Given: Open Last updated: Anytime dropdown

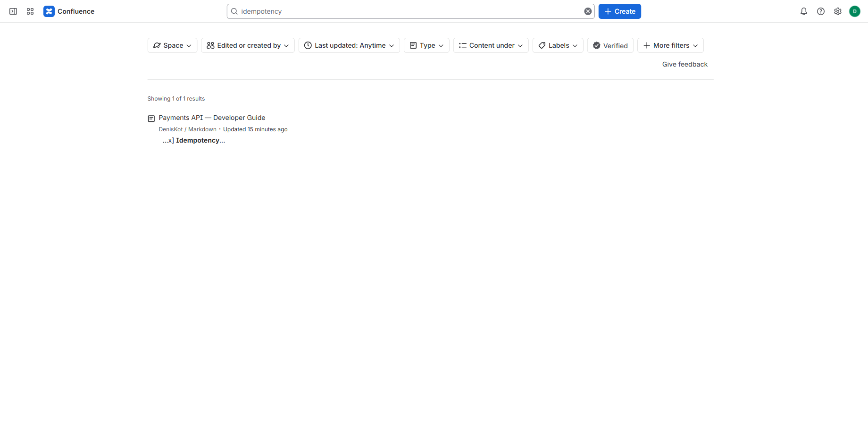Looking at the screenshot, I should coord(349,45).
